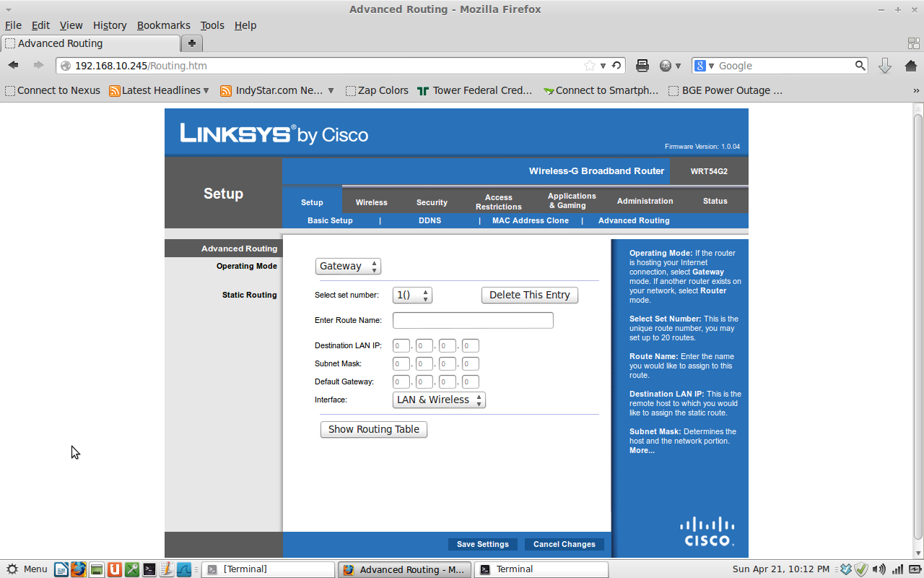Viewport: 924px width, 578px height.
Task: Open the Downloads arrow icon
Action: coord(885,66)
